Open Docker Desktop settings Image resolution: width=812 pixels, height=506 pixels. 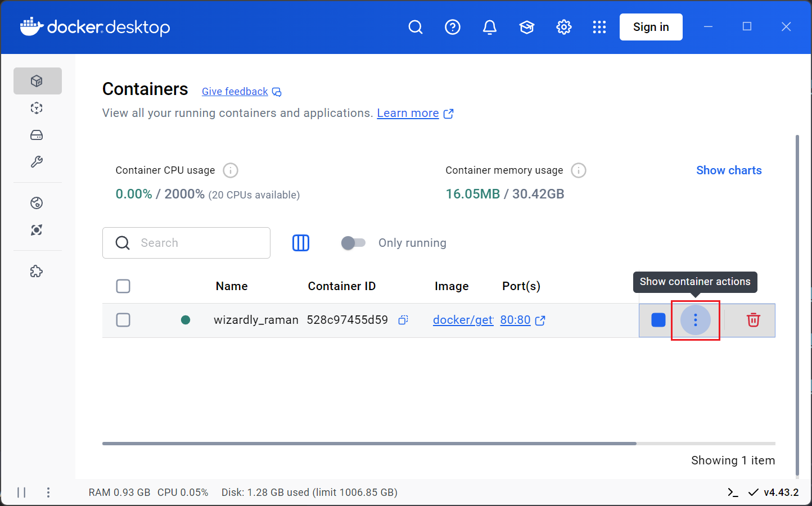pyautogui.click(x=564, y=26)
